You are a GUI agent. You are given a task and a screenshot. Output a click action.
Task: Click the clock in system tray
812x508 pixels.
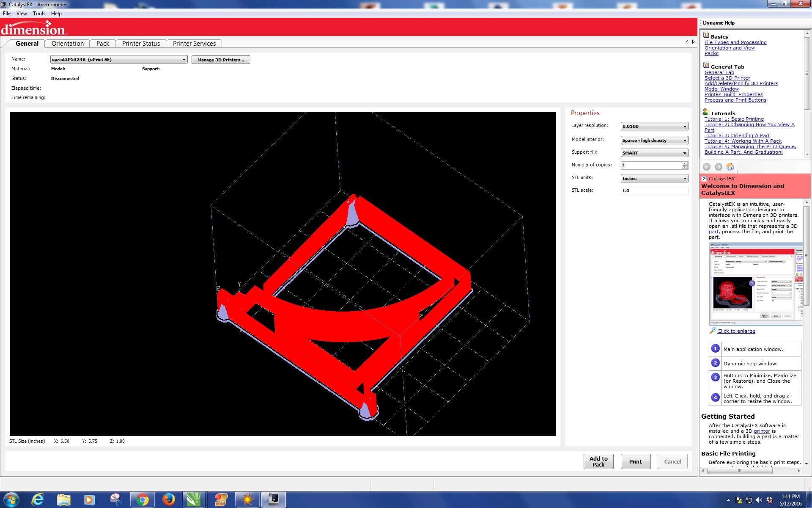pyautogui.click(x=790, y=500)
